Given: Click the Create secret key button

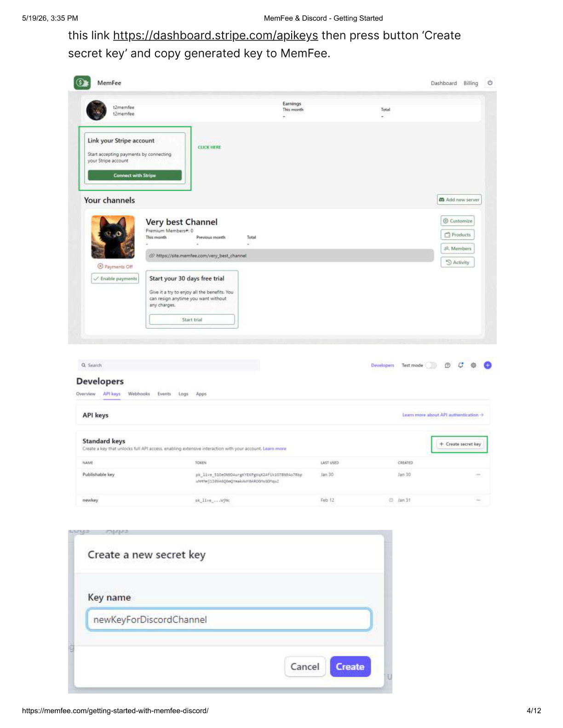Looking at the screenshot, I should click(x=460, y=444).
